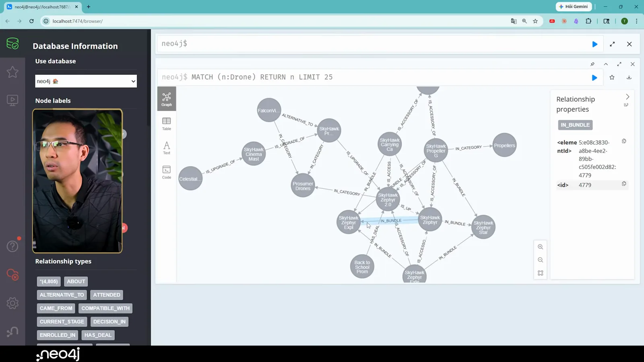Select the Celestial... graph node
Screen dimensions: 644x362
190,179
